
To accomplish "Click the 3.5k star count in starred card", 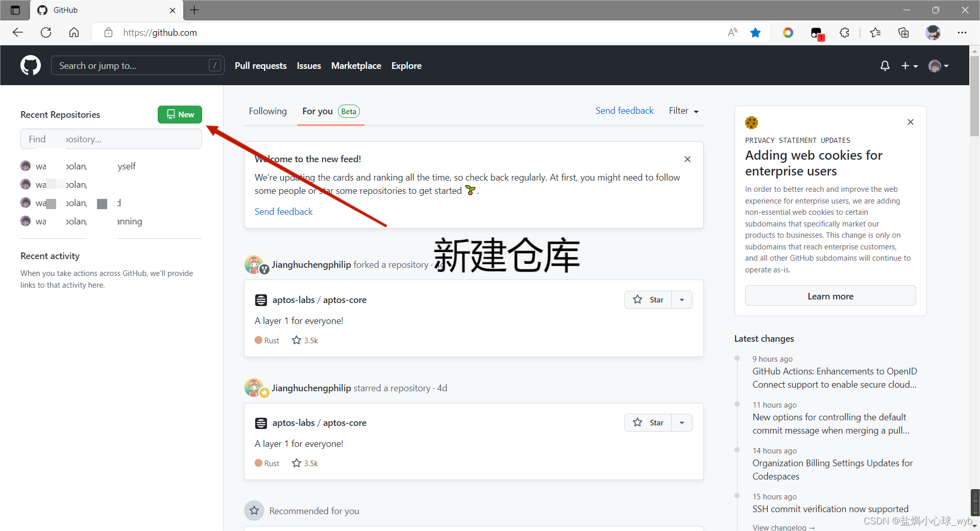I will click(305, 463).
